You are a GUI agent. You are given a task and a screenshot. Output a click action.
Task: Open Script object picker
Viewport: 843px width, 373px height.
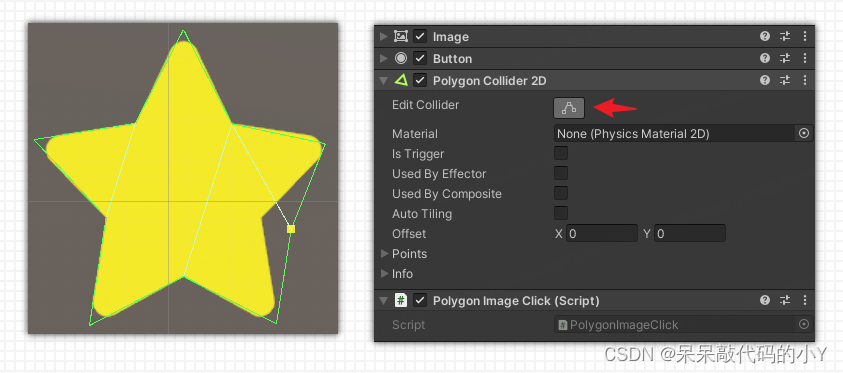click(x=804, y=324)
